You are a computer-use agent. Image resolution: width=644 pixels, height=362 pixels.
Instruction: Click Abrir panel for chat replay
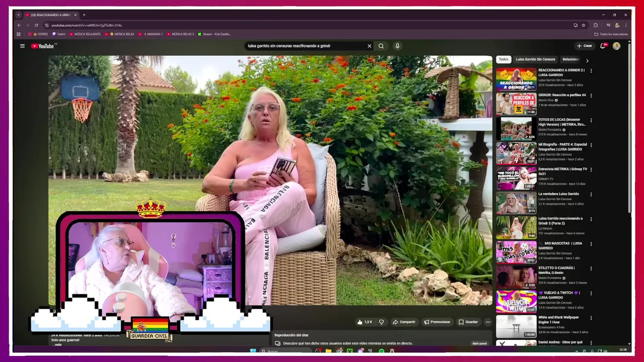(x=479, y=343)
